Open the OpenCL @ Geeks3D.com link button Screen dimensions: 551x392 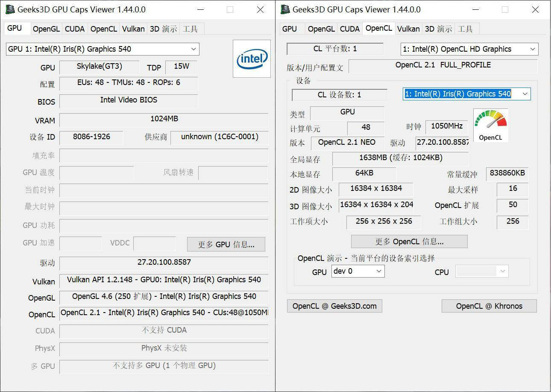(334, 306)
